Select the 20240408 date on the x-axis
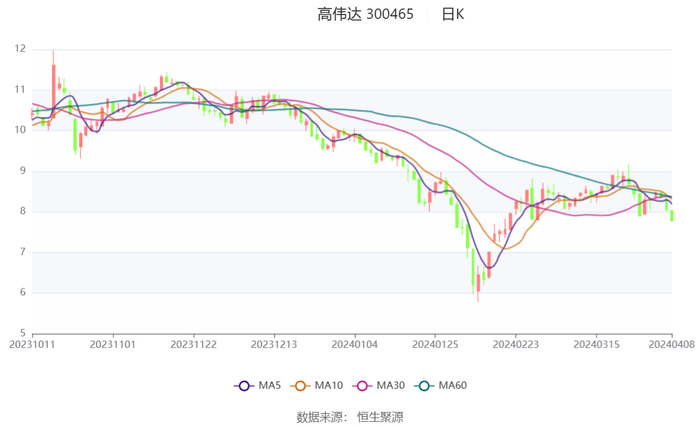The image size is (700, 426). (671, 344)
